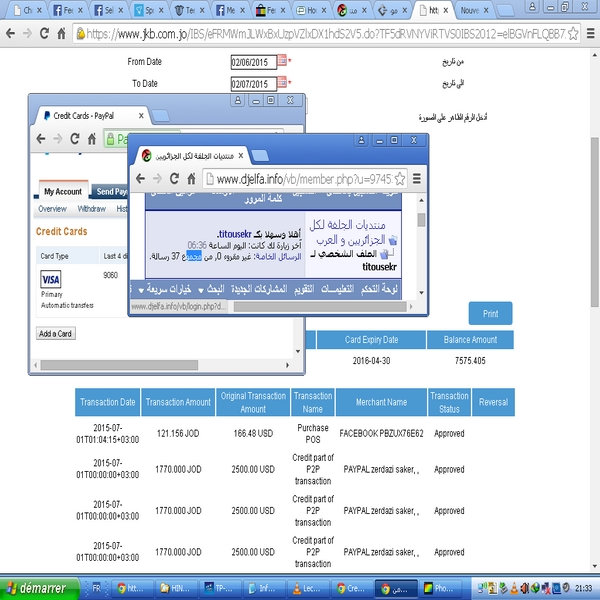
Task: Switch to Credit Cards - PayPal tab
Action: 88,116
